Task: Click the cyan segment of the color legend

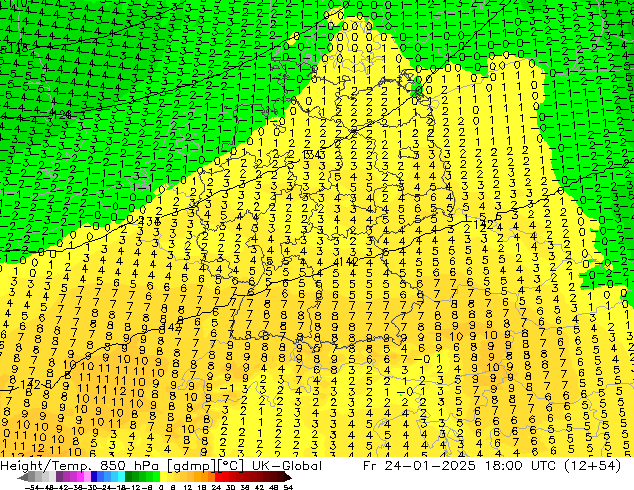Action: pyautogui.click(x=122, y=477)
